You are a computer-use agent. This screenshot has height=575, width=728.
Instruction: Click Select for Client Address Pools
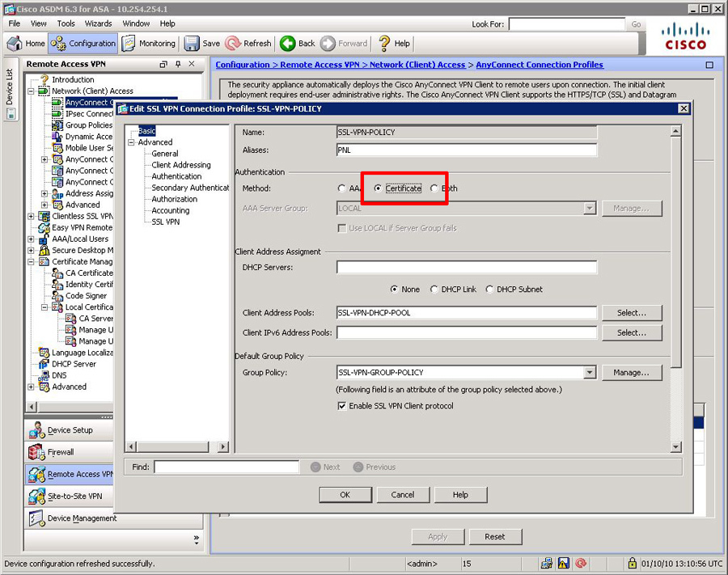(x=632, y=313)
